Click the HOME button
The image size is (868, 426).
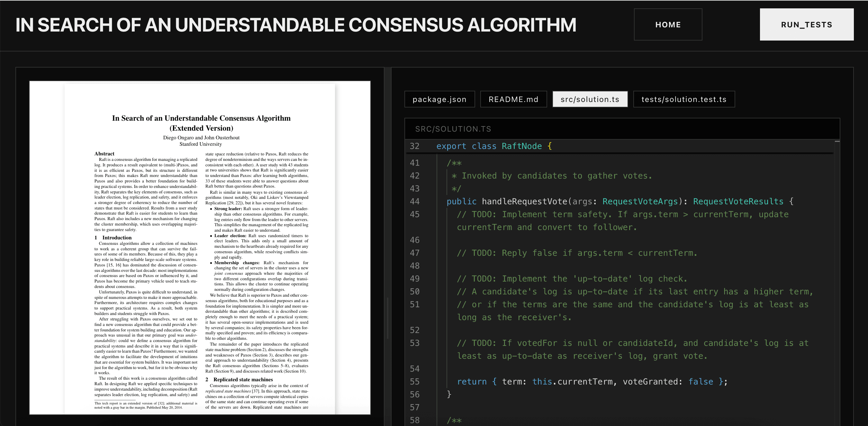pyautogui.click(x=667, y=25)
